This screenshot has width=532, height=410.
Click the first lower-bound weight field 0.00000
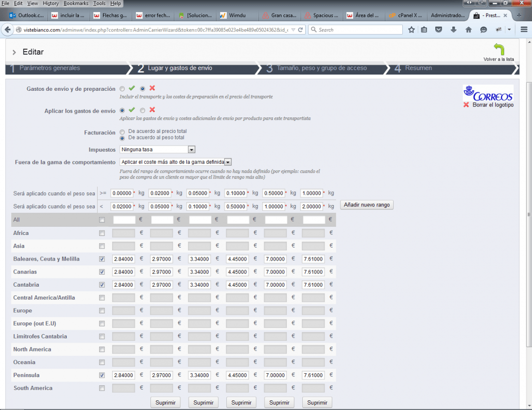[122, 193]
